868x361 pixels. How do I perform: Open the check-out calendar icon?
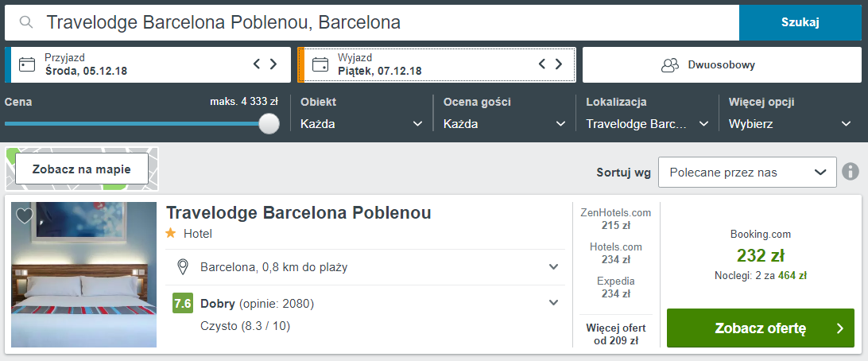click(321, 64)
